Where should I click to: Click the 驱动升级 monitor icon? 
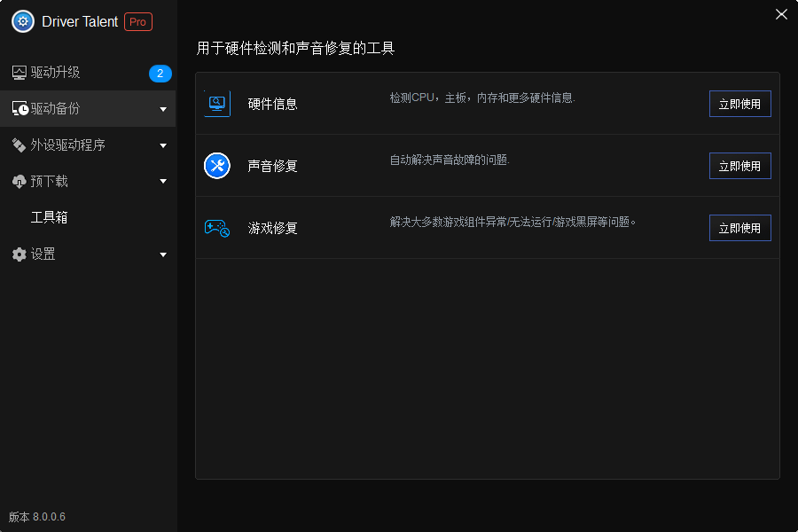(x=20, y=73)
